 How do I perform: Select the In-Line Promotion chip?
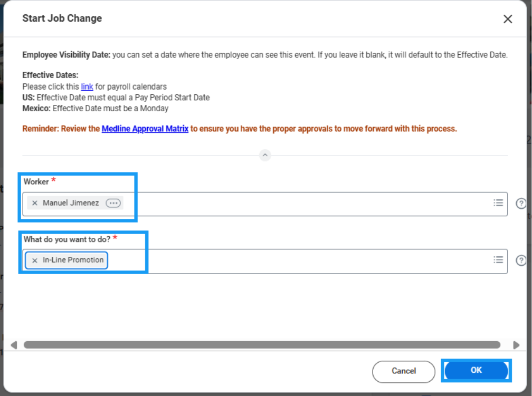[x=73, y=260]
